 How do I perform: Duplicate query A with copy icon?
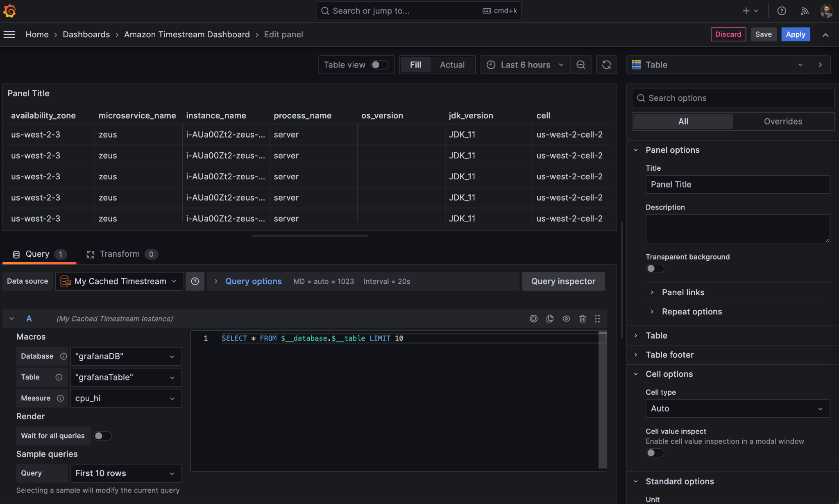(550, 319)
